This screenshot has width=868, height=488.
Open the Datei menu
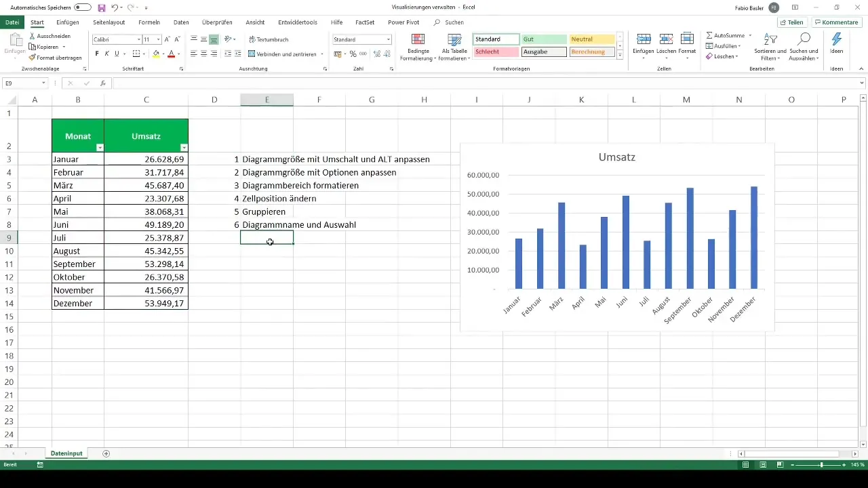(12, 22)
